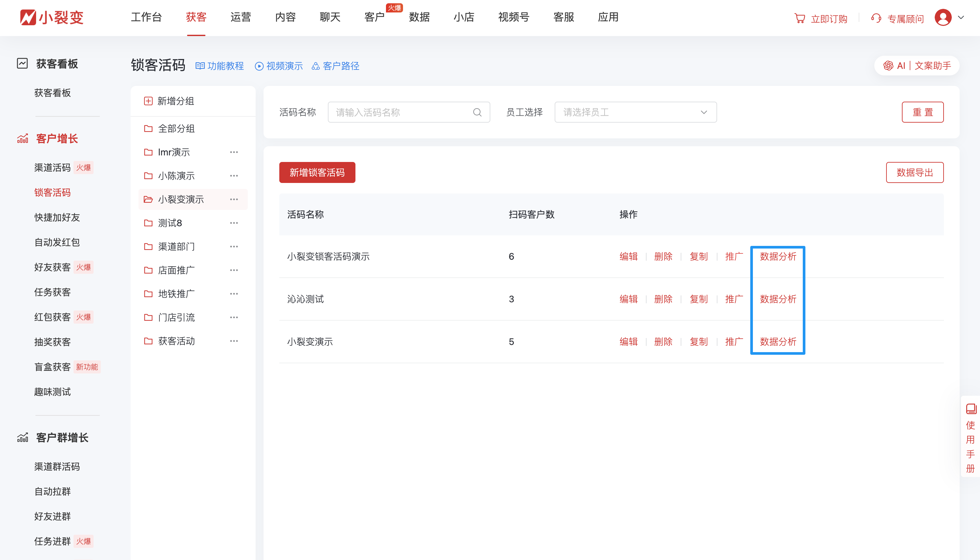Image resolution: width=980 pixels, height=560 pixels.
Task: Focus the 活码名称 search input field
Action: (400, 112)
